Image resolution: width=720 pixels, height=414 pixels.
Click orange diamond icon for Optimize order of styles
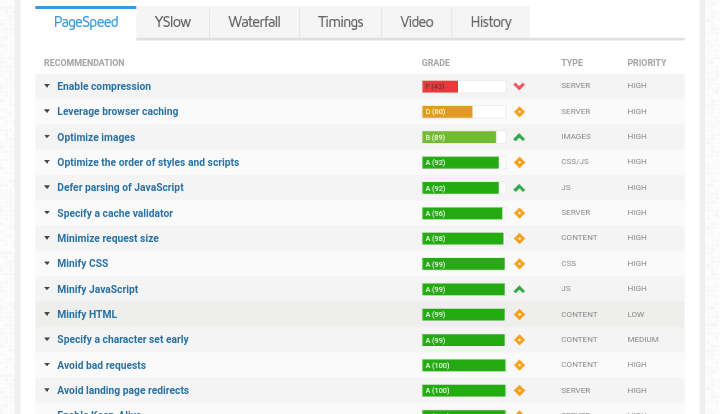pyautogui.click(x=519, y=162)
